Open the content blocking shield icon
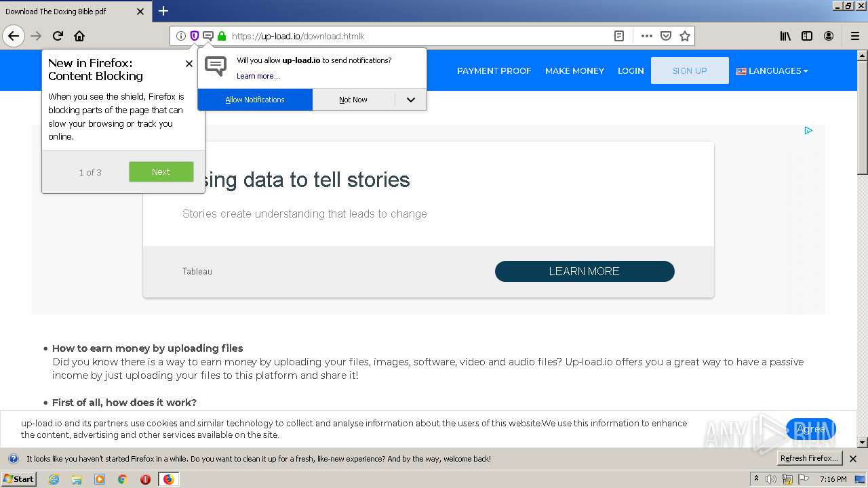868x488 pixels. [195, 36]
